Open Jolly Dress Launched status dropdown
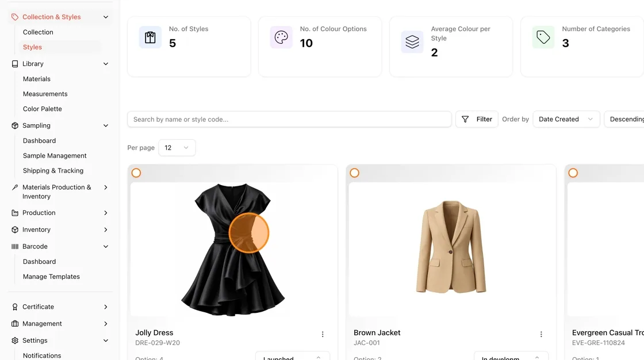The height and width of the screenshot is (360, 644). [293, 356]
